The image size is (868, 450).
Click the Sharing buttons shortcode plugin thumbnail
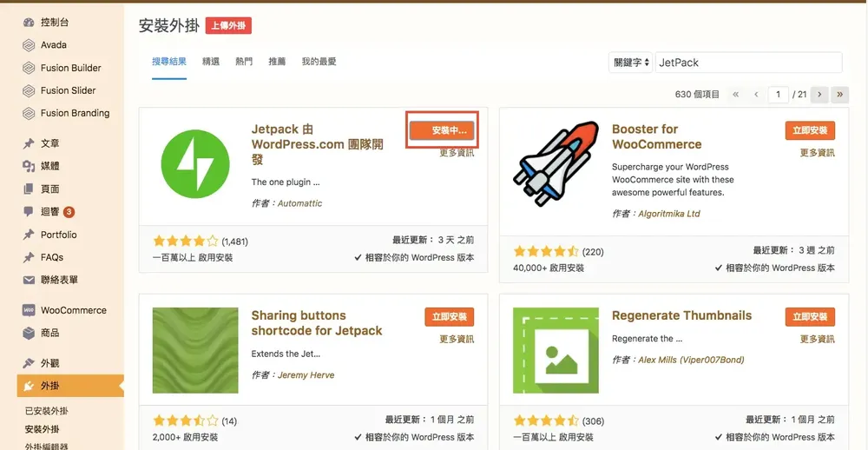(x=195, y=350)
